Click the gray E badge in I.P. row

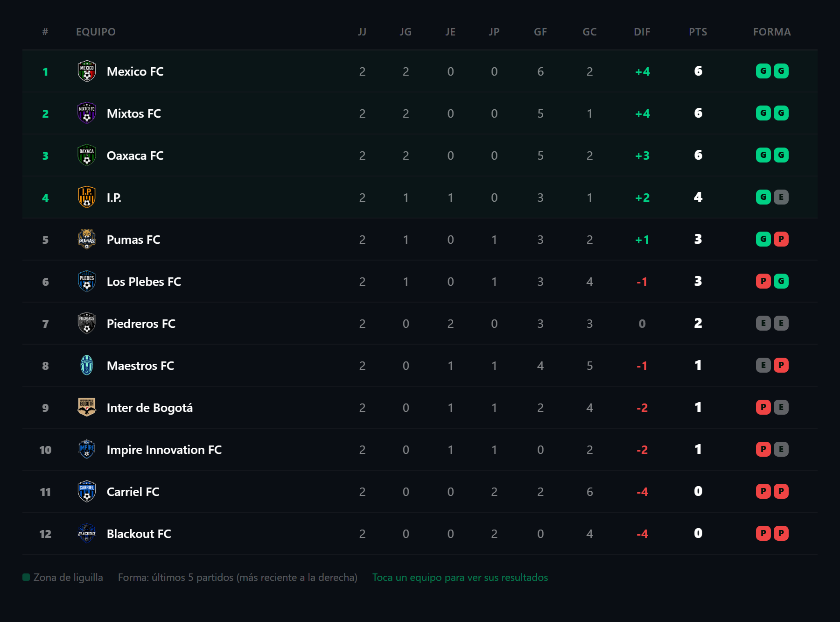point(781,197)
